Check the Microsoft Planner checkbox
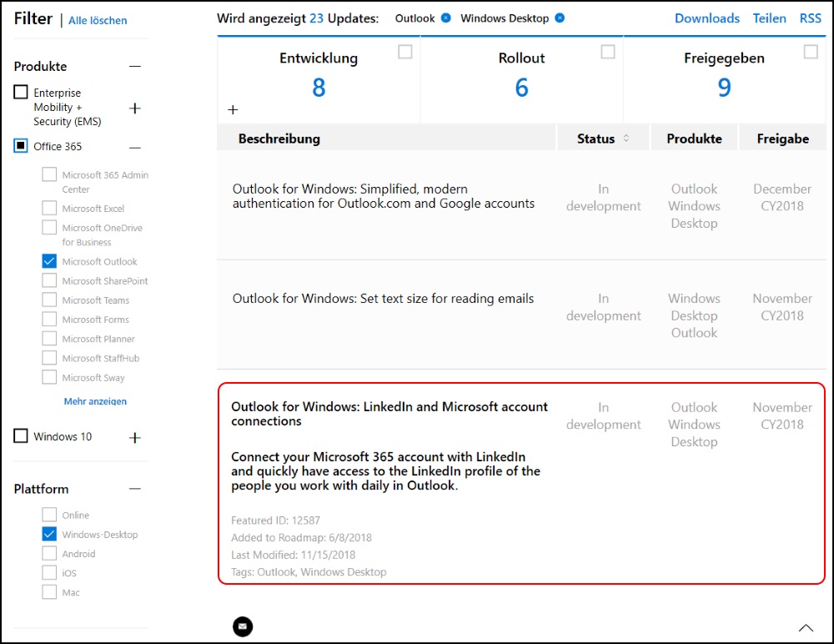The width and height of the screenshot is (834, 644). click(49, 339)
